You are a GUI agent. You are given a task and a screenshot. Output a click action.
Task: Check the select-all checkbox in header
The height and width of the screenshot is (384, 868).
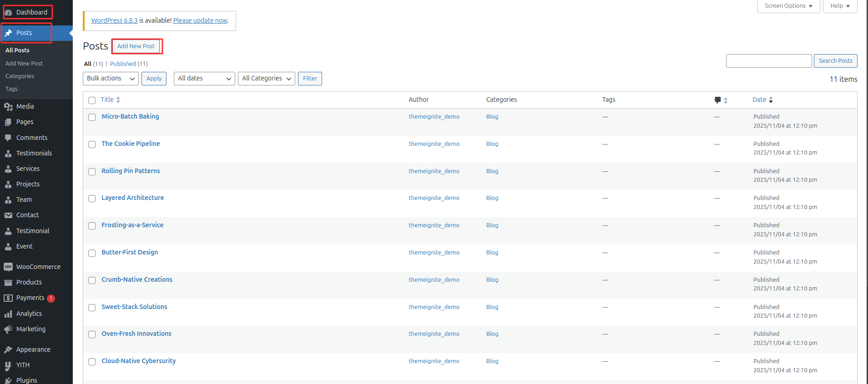(x=92, y=100)
